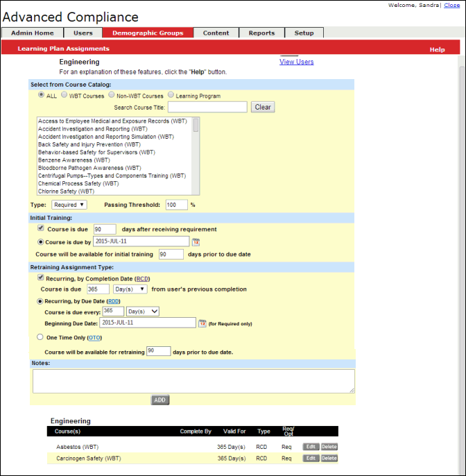Choose One Time Only retraining option
The height and width of the screenshot is (476, 466).
40,337
